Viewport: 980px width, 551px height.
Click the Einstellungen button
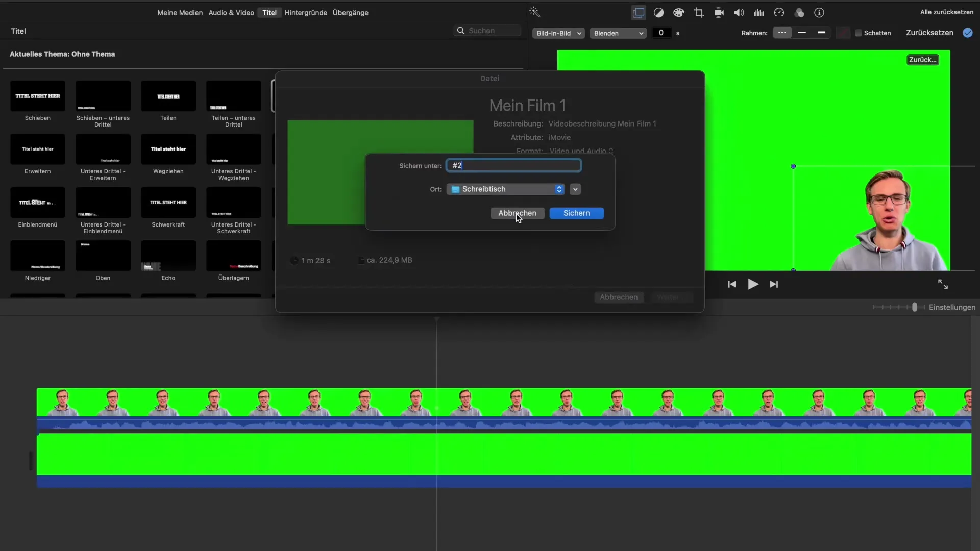coord(952,307)
